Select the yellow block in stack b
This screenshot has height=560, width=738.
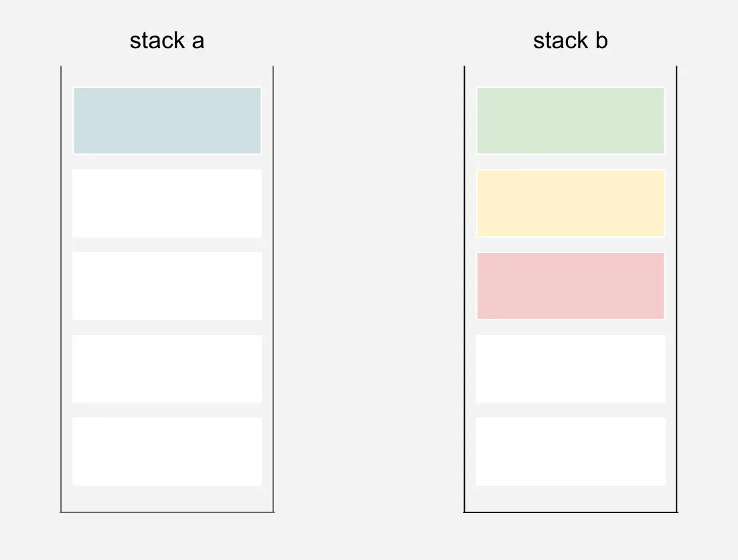click(x=571, y=203)
